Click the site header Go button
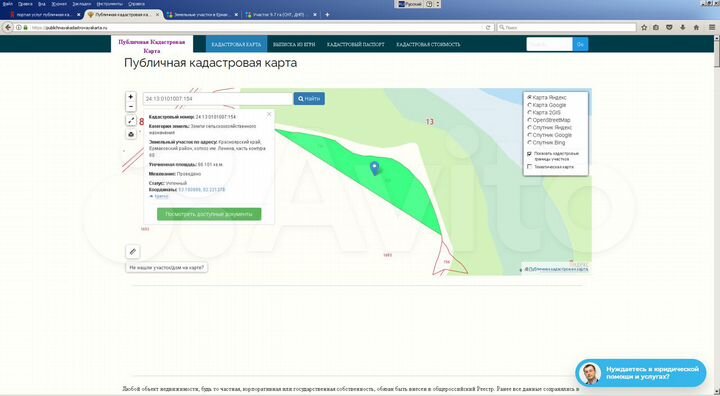Image resolution: width=720 pixels, height=396 pixels. pyautogui.click(x=580, y=45)
